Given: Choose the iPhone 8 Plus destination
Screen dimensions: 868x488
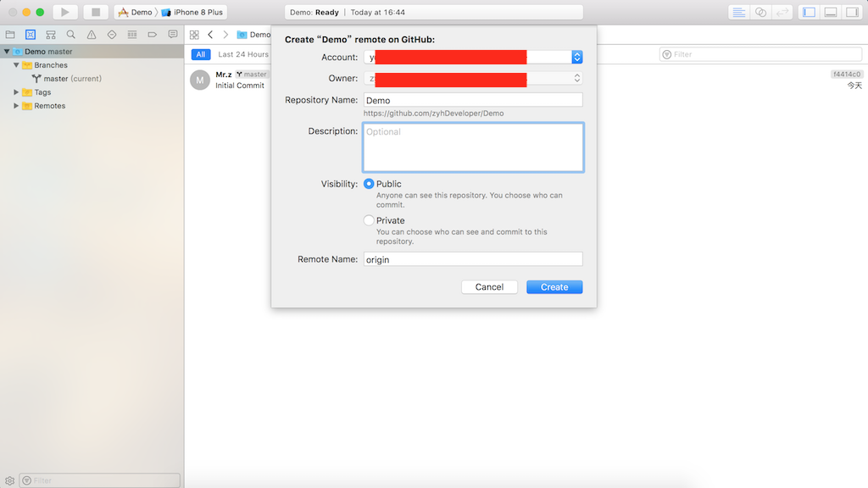Looking at the screenshot, I should tap(192, 12).
